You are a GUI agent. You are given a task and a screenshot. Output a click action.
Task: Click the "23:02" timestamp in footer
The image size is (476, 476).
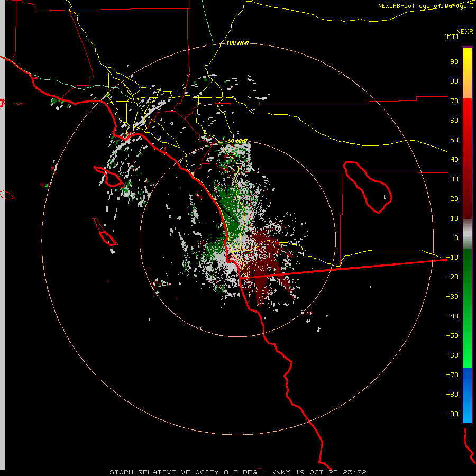pos(354,472)
